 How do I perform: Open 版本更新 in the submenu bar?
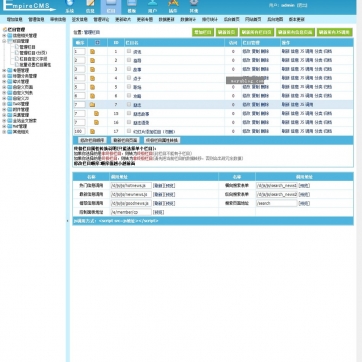point(296,19)
